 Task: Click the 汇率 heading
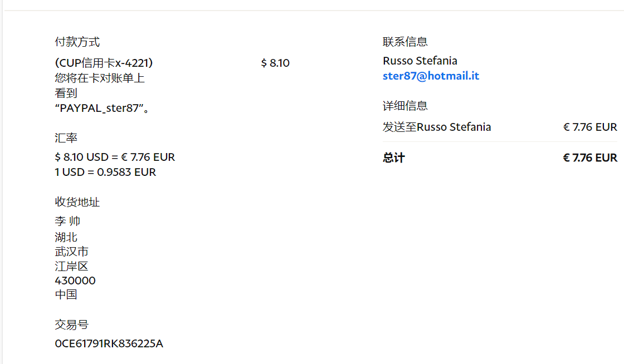(x=66, y=138)
